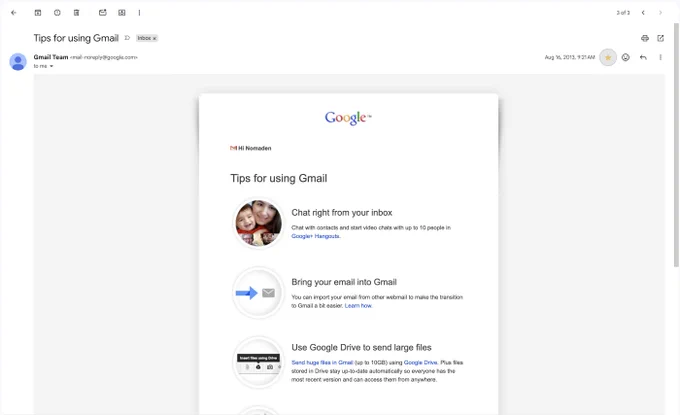Open the email in a new window
The width and height of the screenshot is (680, 415).
point(660,38)
